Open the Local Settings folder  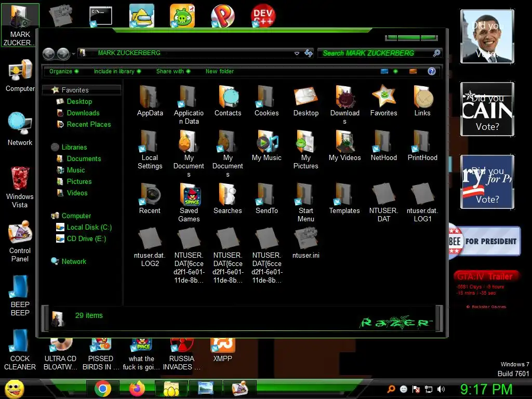[x=150, y=149]
